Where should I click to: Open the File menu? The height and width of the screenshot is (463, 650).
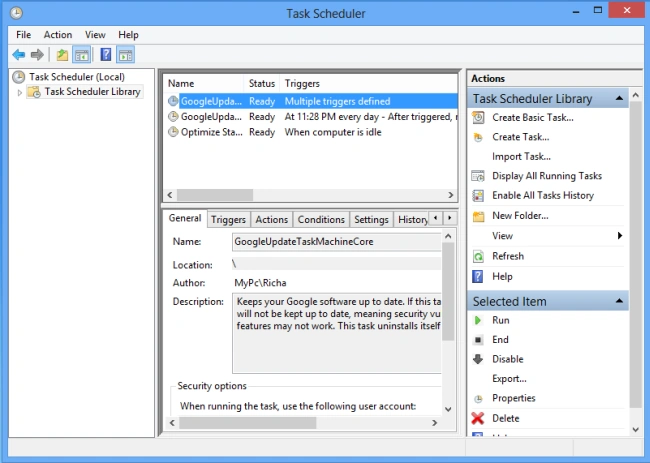24,35
